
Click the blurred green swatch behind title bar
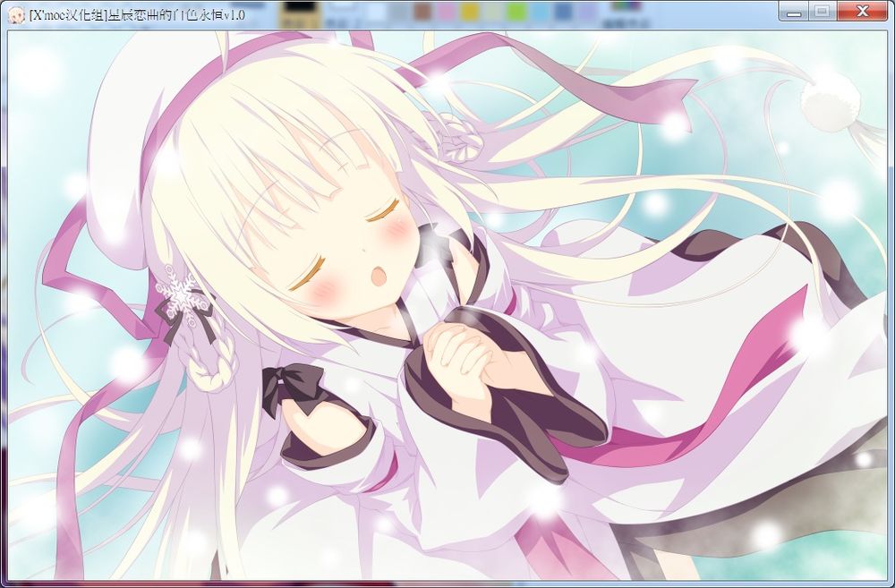516,12
